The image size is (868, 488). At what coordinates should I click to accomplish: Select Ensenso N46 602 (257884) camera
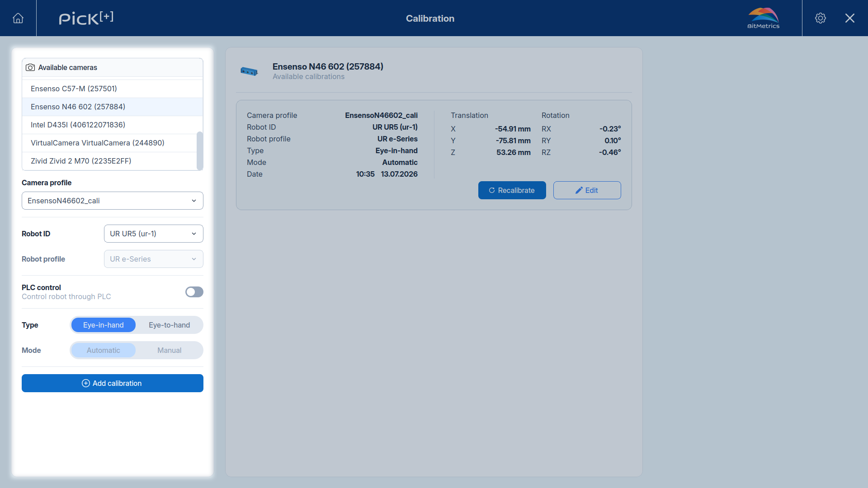coord(112,107)
